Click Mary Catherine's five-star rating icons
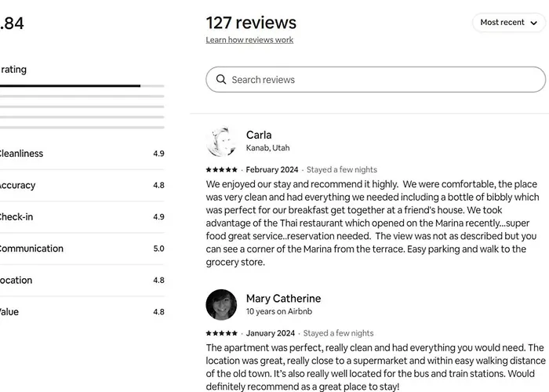The width and height of the screenshot is (549, 392). click(x=221, y=333)
